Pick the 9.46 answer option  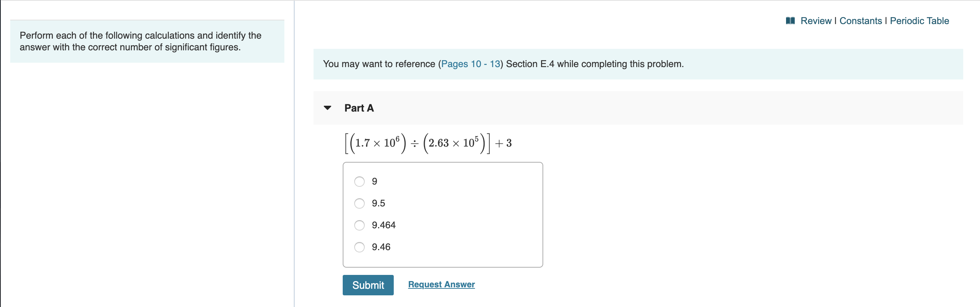[x=359, y=247]
